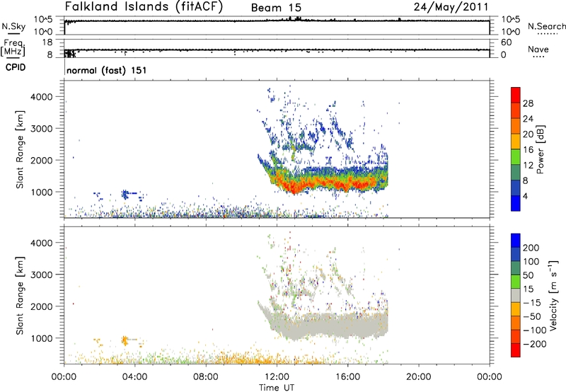The height and width of the screenshot is (392, 566).
Task: Click the '18' frequency axis value
Action: [x=47, y=42]
